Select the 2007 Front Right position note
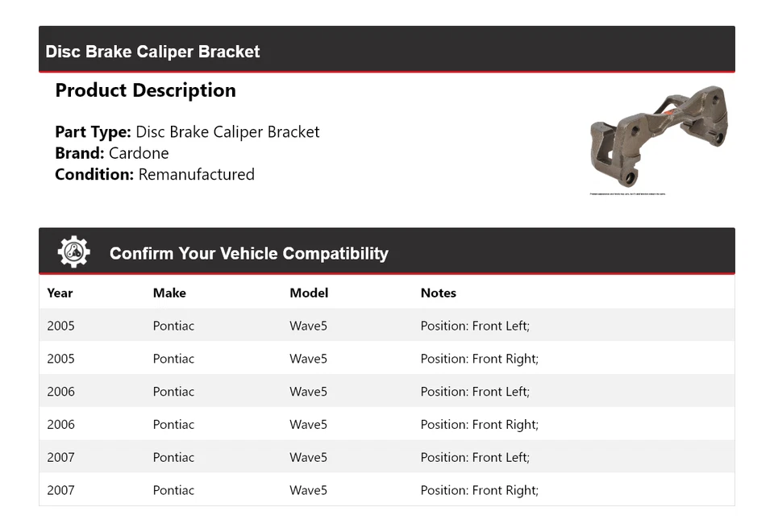Image resolution: width=774 pixels, height=532 pixels. pos(479,490)
